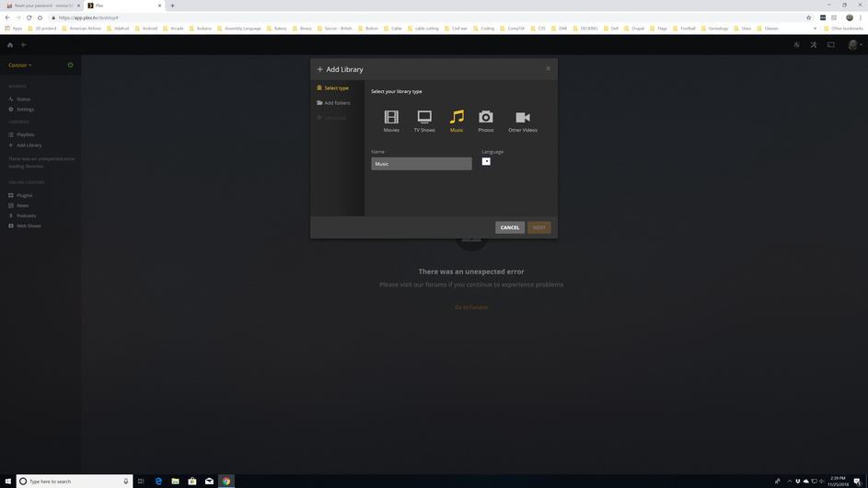
Task: Open Web Shows in the sidebar
Action: [24, 226]
